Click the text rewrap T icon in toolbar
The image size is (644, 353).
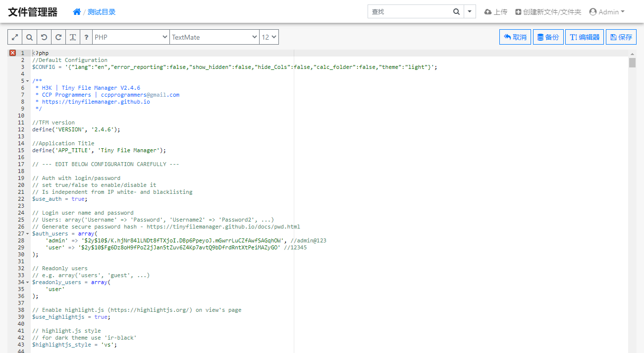click(x=72, y=37)
